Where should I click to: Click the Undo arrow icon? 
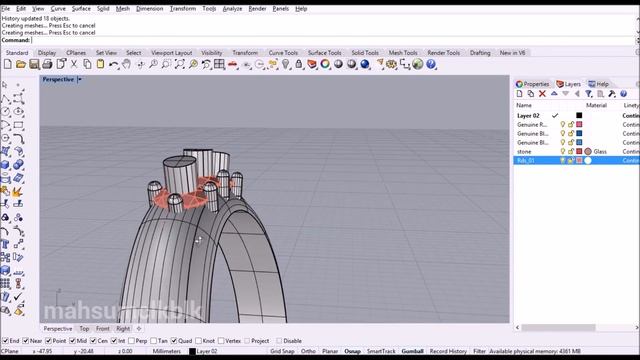pos(113,64)
